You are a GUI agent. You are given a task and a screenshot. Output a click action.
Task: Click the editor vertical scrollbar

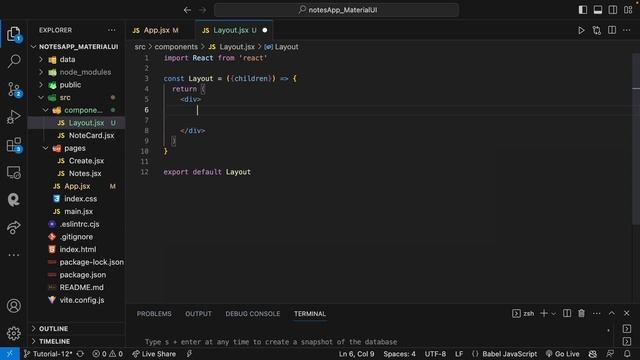coord(636,139)
